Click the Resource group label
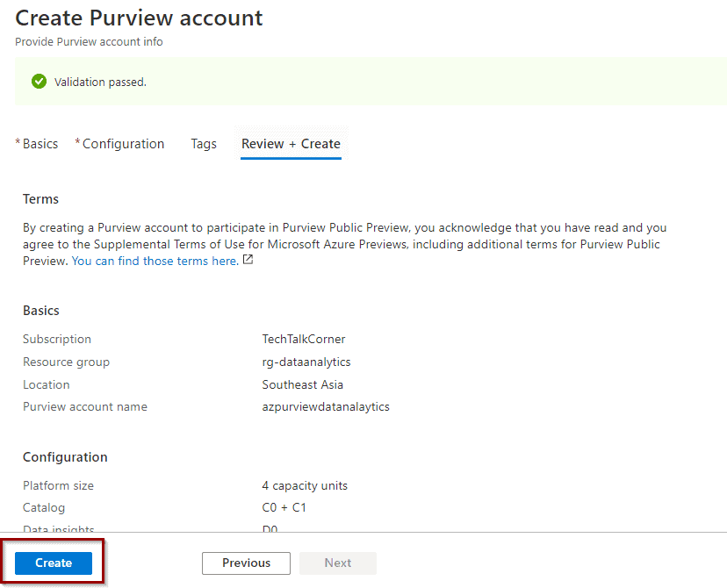This screenshot has width=727, height=588. tap(67, 362)
